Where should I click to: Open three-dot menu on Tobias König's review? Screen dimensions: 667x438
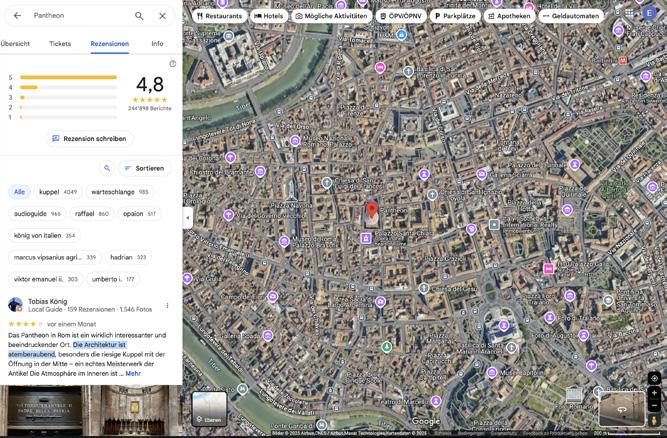tap(167, 305)
